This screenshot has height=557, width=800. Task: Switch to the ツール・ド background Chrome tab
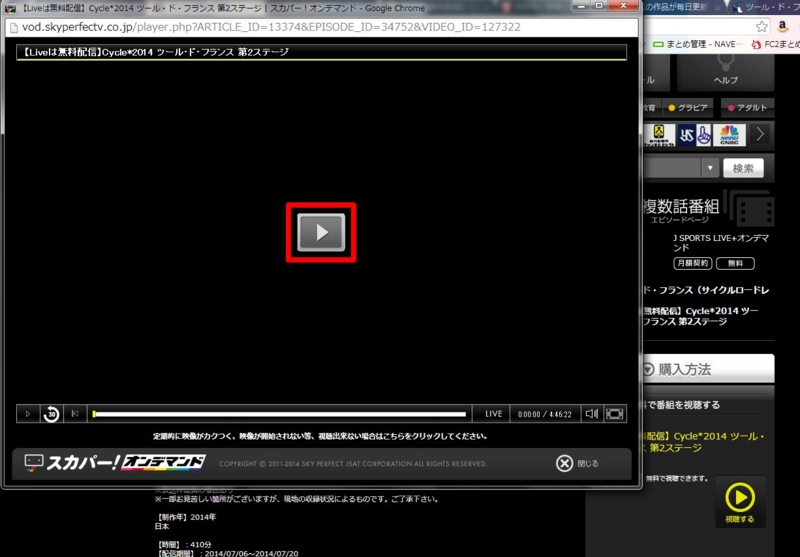click(x=766, y=7)
